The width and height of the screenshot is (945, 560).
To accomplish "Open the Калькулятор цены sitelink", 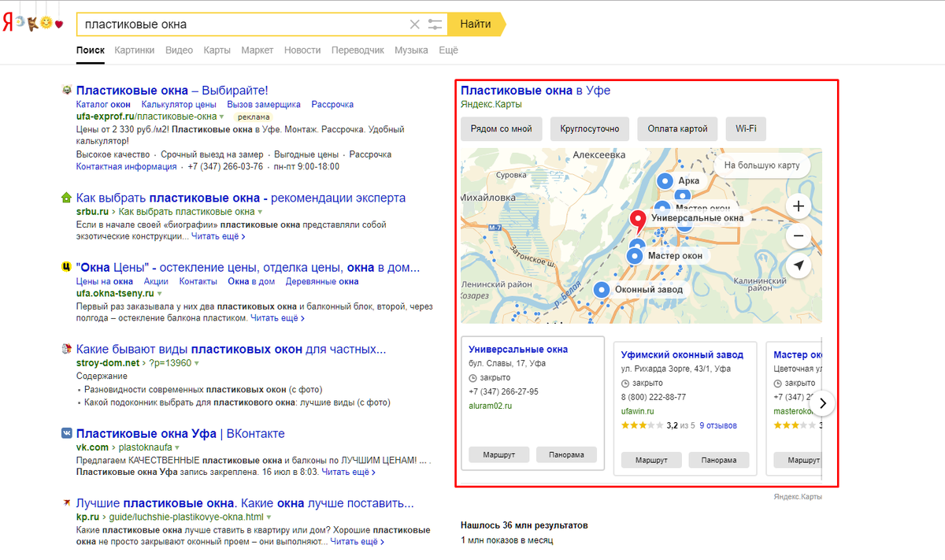I will click(x=179, y=104).
